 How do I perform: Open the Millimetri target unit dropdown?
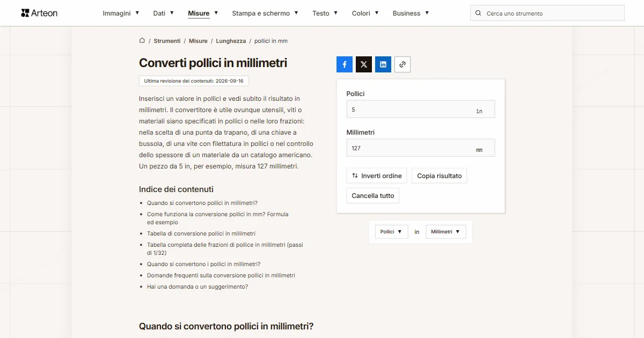coord(446,232)
